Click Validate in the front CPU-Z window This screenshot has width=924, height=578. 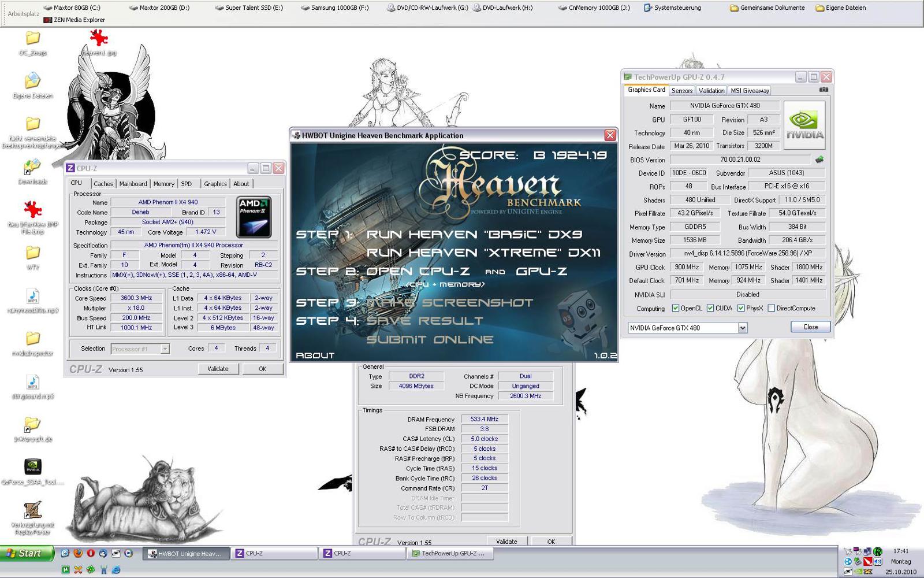(x=218, y=369)
